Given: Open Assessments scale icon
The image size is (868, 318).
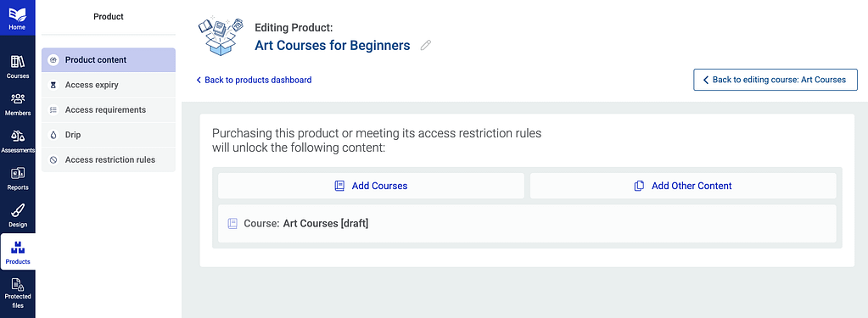Looking at the screenshot, I should [x=18, y=136].
